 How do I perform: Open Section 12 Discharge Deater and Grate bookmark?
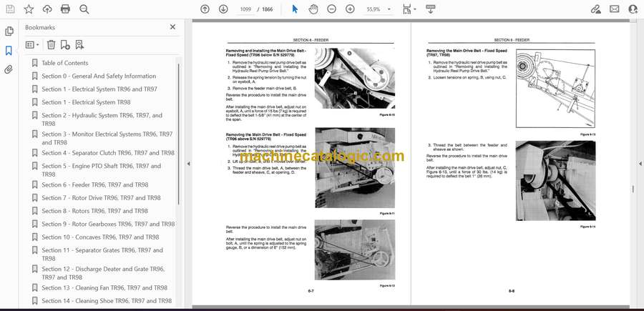click(x=103, y=273)
